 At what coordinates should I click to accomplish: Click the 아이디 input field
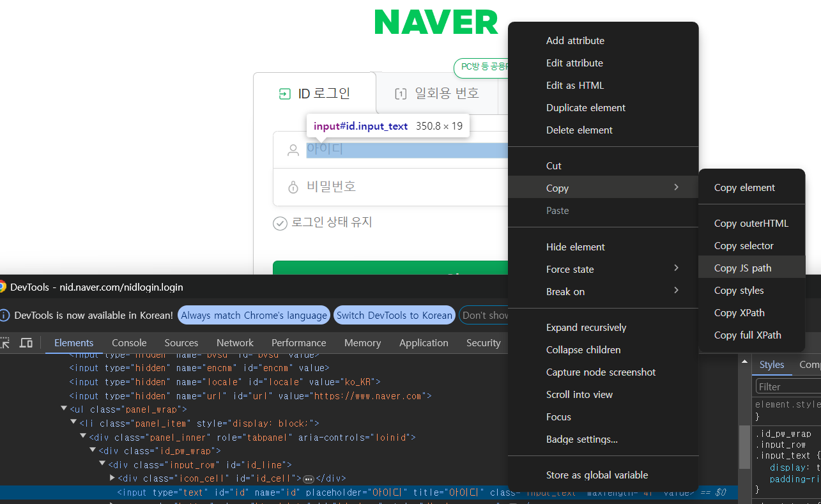(406, 149)
